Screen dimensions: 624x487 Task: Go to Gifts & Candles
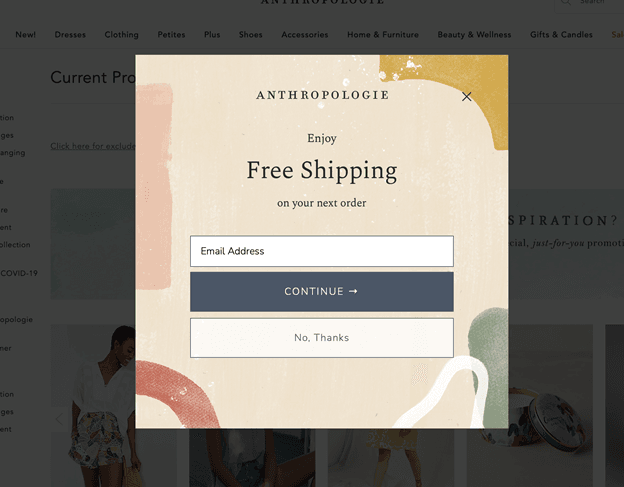561,35
